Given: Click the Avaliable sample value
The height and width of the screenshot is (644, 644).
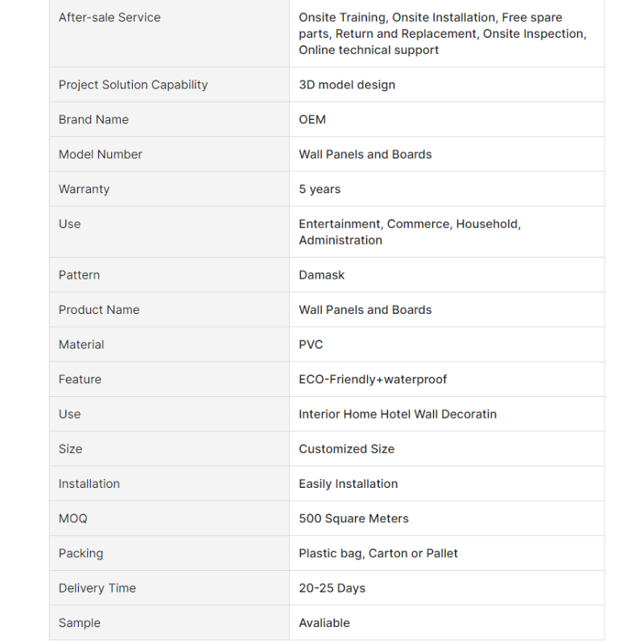Looking at the screenshot, I should pos(324,622).
